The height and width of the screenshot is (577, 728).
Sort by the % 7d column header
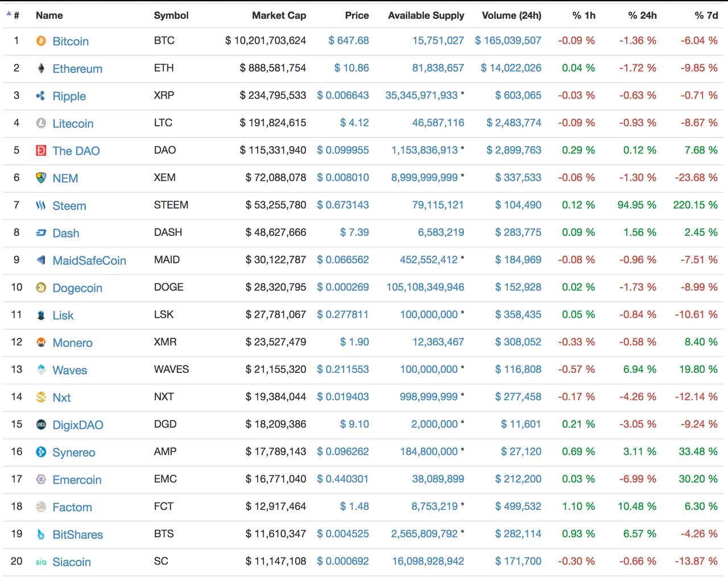(706, 15)
